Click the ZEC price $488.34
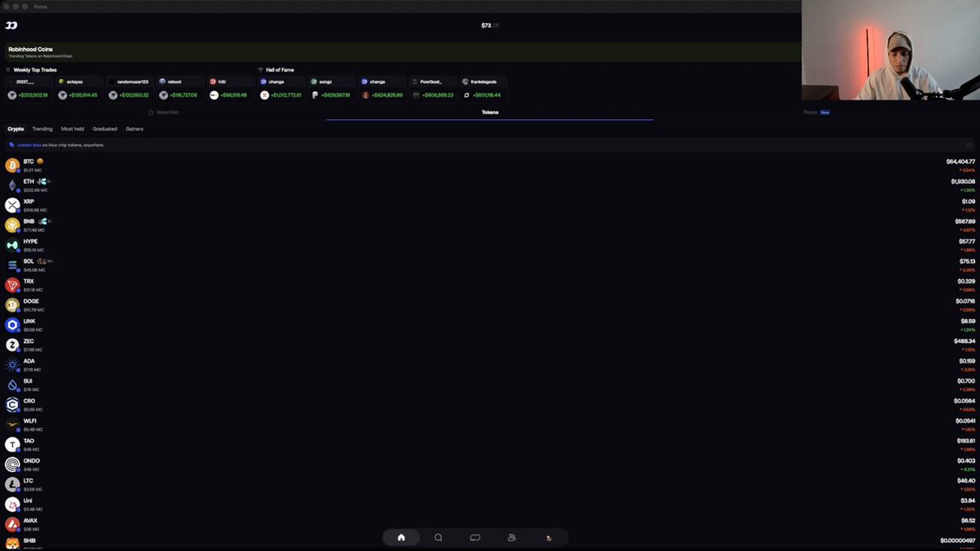The width and height of the screenshot is (980, 551). click(x=964, y=341)
